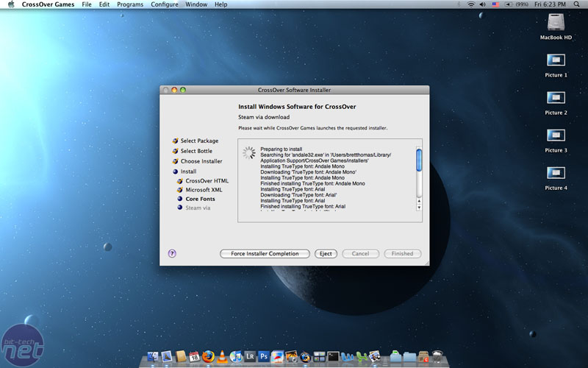Image resolution: width=588 pixels, height=368 pixels.
Task: Open Microsoft Word in the dock
Action: click(347, 356)
